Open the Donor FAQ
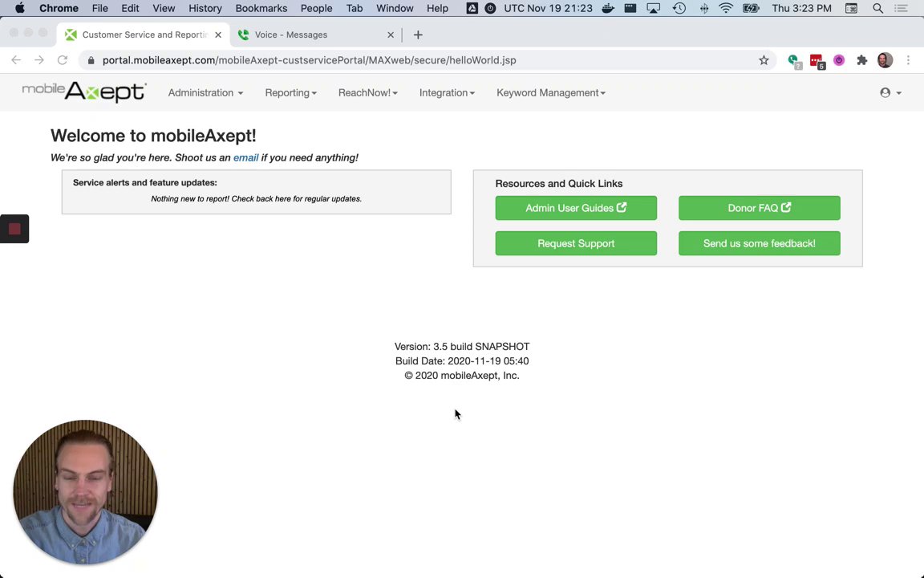Image resolution: width=924 pixels, height=578 pixels. (759, 208)
